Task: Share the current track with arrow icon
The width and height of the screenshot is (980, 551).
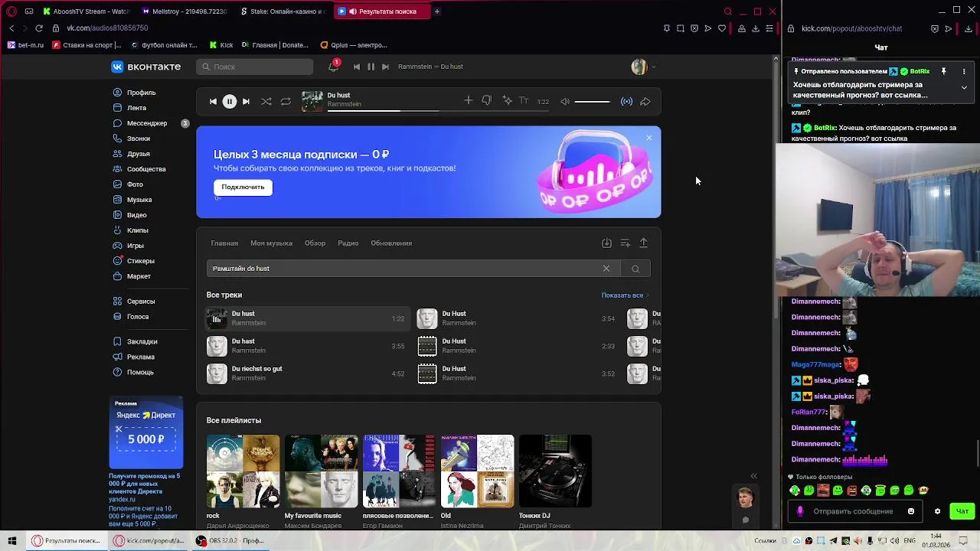Action: tap(645, 101)
